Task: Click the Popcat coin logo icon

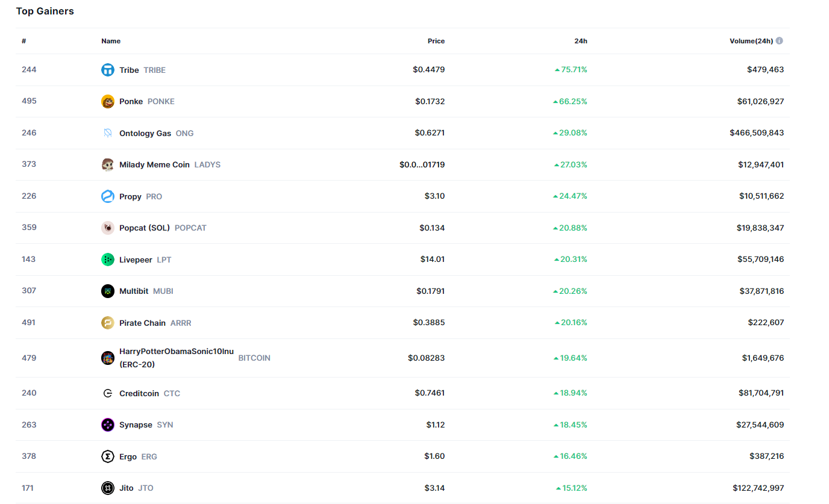Action: 107,228
